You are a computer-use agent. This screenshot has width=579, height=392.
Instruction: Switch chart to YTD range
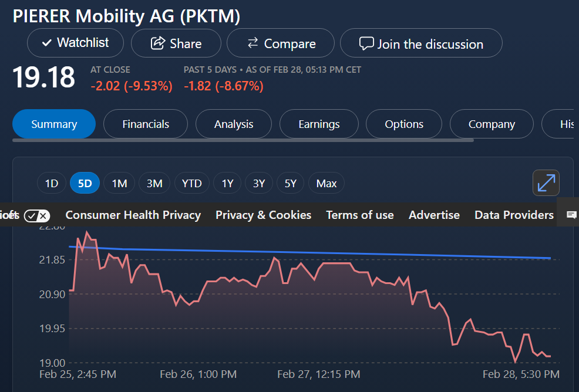pyautogui.click(x=191, y=184)
